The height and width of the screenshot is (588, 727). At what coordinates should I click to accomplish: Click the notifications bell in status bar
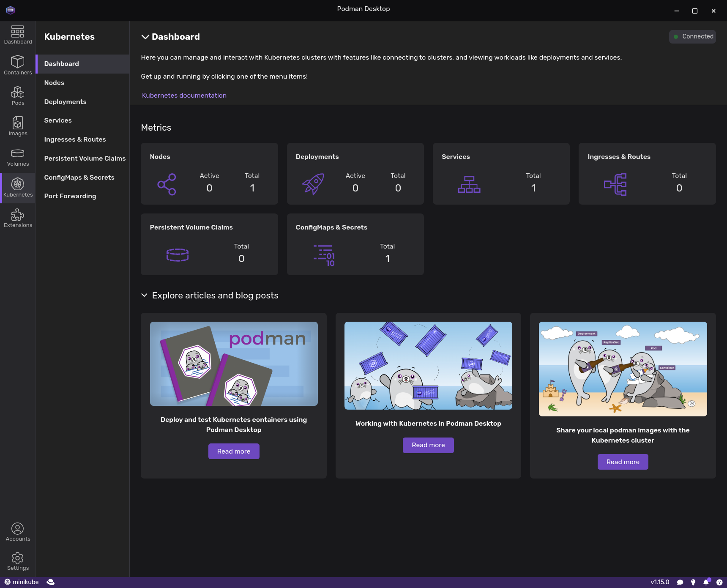[706, 582]
